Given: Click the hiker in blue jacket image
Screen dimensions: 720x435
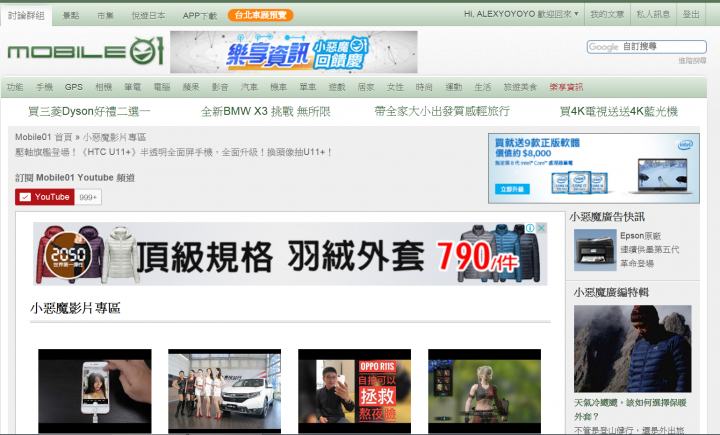Looking at the screenshot, I should tap(632, 349).
